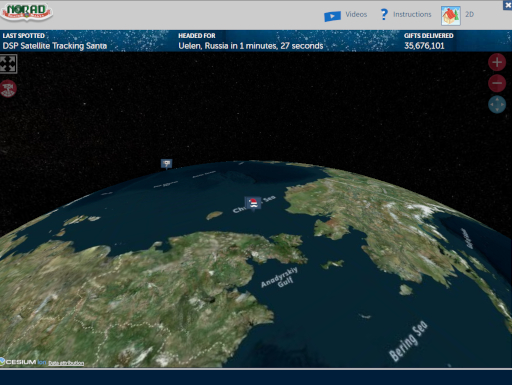The width and height of the screenshot is (512, 385).
Task: Open the Instructions link
Action: click(x=412, y=14)
